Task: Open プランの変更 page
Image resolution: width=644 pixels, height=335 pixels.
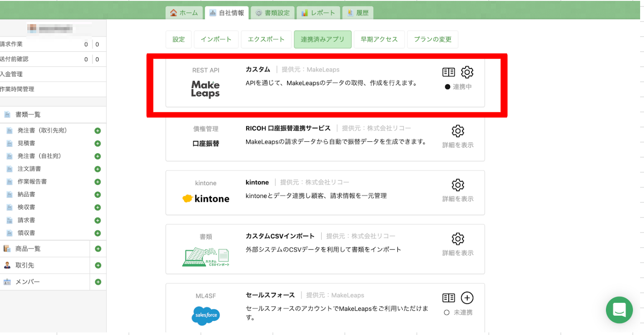Action: (432, 39)
